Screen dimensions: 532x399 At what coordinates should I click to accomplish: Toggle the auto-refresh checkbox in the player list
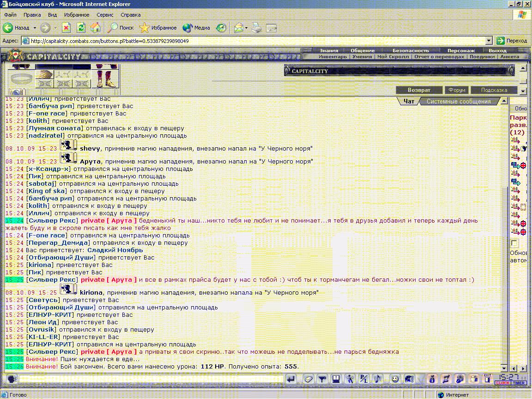click(x=514, y=243)
